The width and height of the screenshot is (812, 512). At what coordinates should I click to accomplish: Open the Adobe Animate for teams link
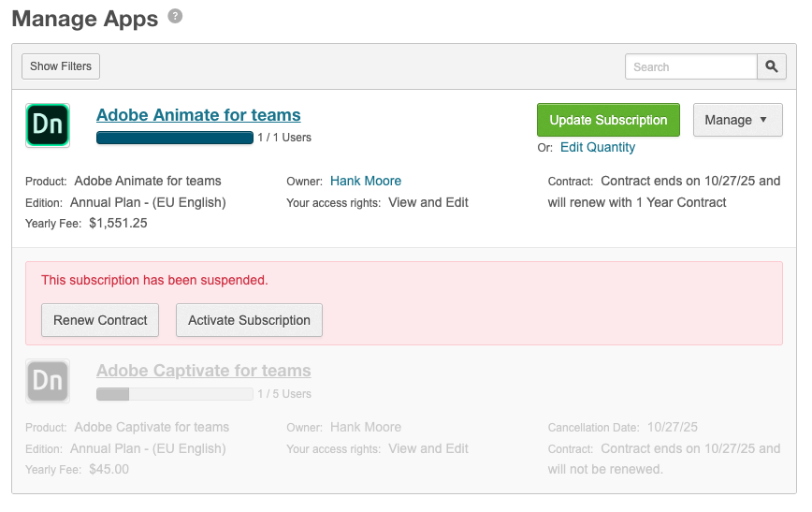198,115
